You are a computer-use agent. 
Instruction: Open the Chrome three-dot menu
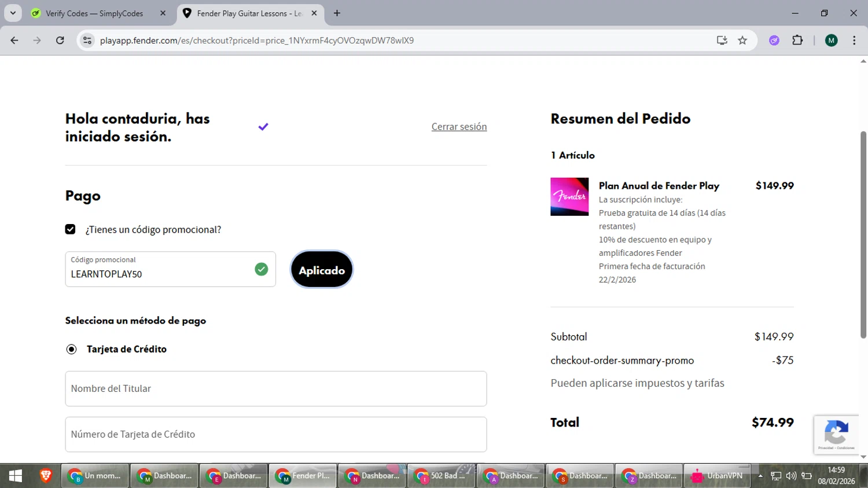click(x=854, y=41)
